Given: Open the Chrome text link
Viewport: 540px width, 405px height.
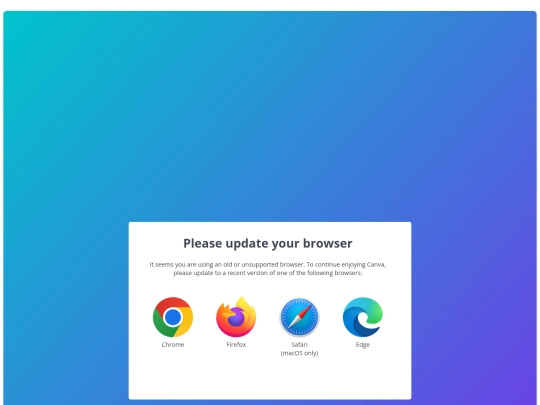Looking at the screenshot, I should [x=173, y=344].
